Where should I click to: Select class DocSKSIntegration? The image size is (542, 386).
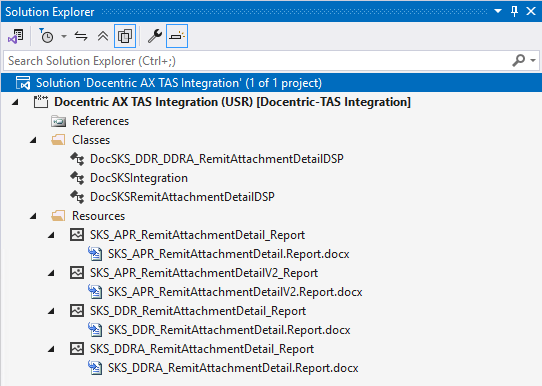pyautogui.click(x=139, y=178)
